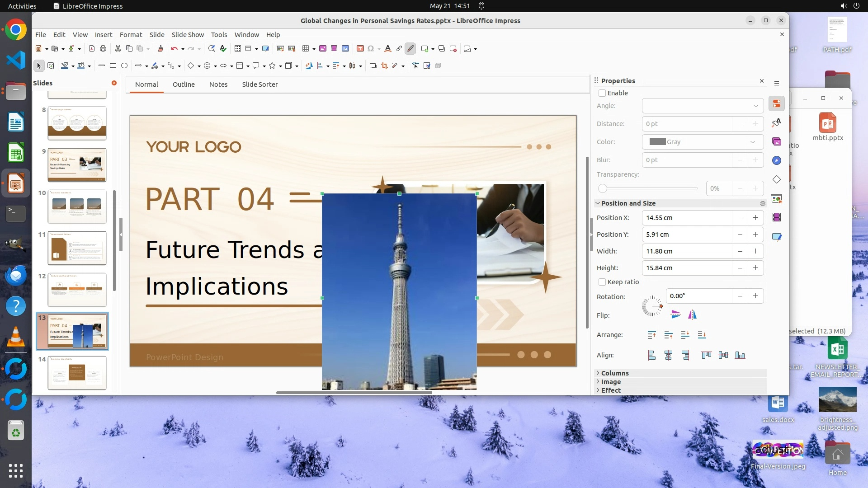Open the Slide Show menu
Image resolution: width=868 pixels, height=488 pixels.
tap(187, 35)
